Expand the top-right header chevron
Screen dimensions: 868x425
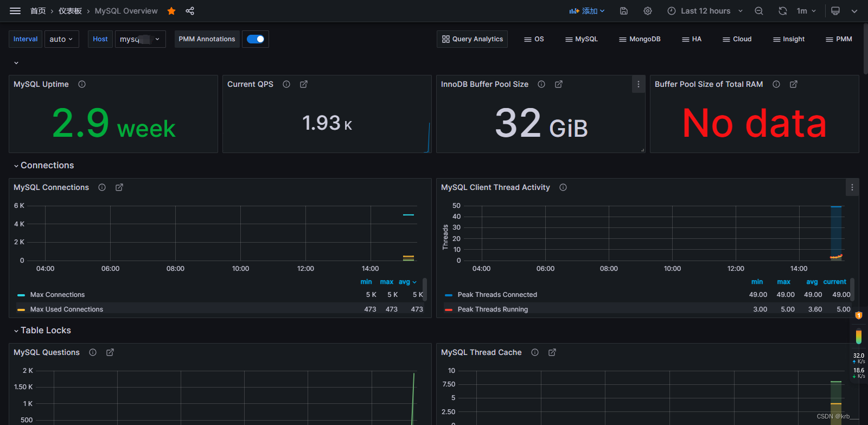tap(854, 11)
